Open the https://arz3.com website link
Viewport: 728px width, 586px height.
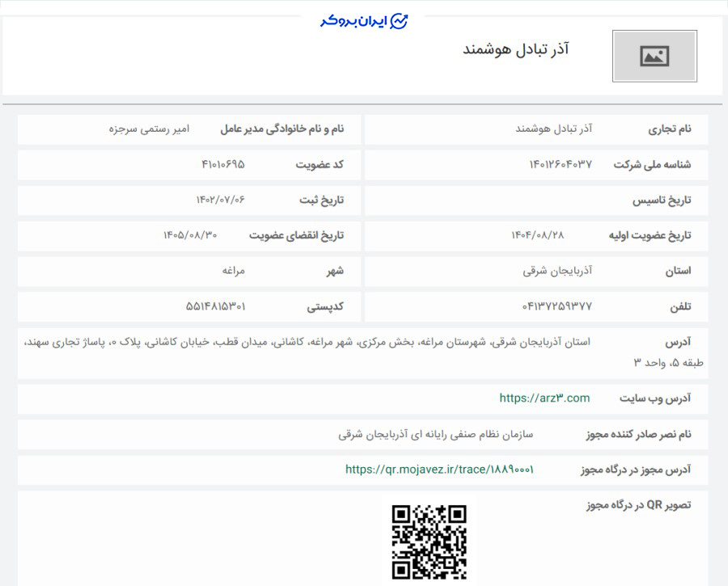click(544, 398)
